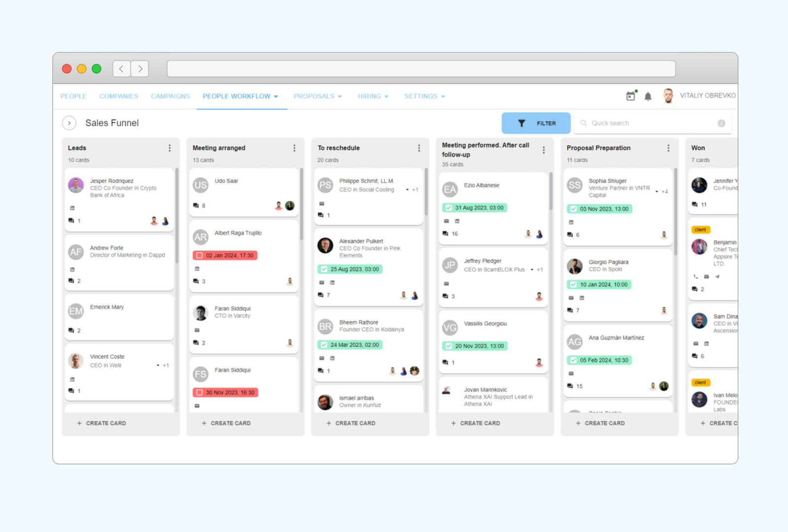The height and width of the screenshot is (532, 788).
Task: Create card in To reschedule column
Action: coord(351,423)
